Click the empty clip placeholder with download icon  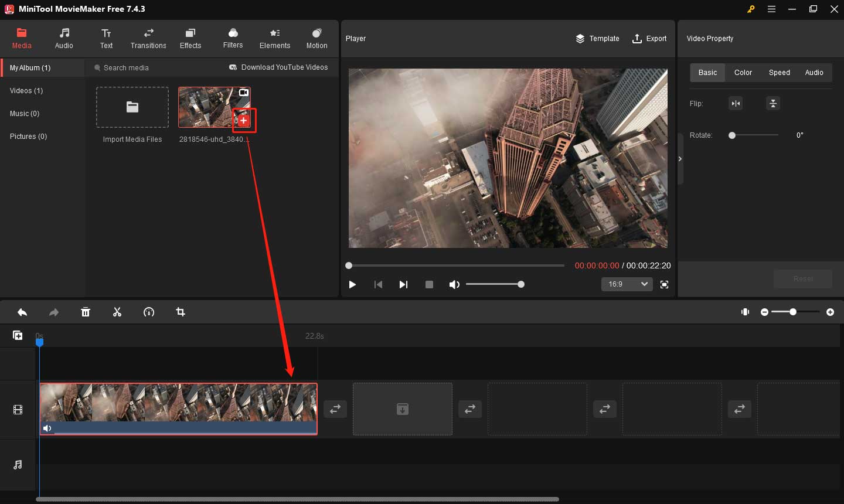click(403, 409)
